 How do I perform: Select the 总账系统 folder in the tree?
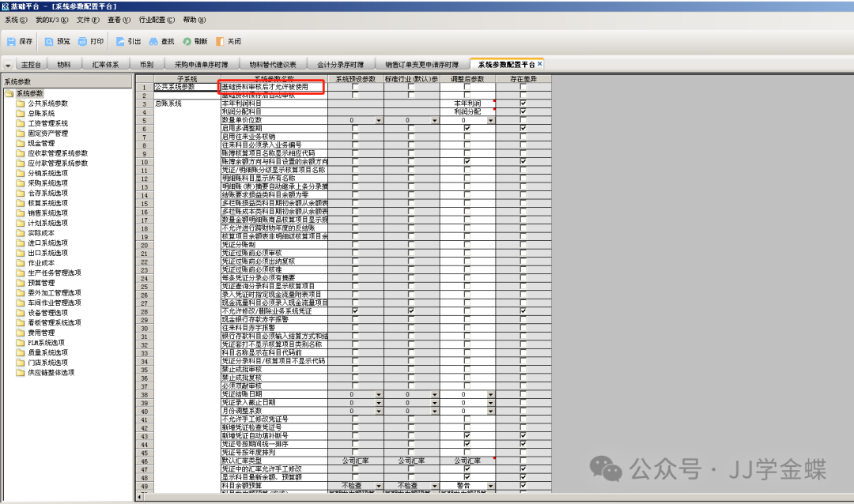coord(41,113)
